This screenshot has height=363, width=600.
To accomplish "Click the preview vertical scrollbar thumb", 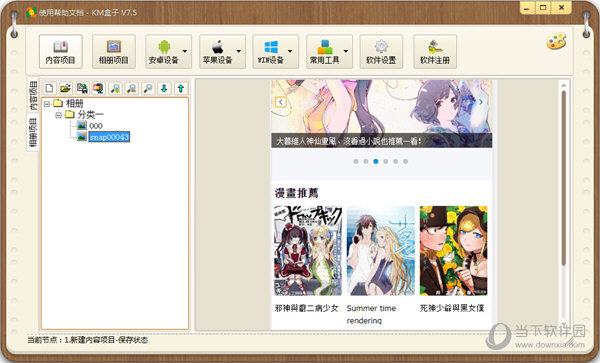I will click(563, 178).
